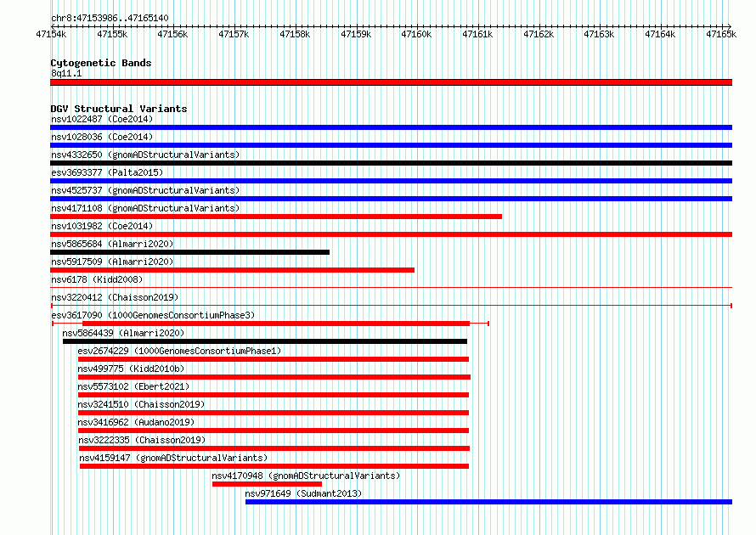
Task: Select the nsv499775 red variant bar
Action: click(274, 377)
